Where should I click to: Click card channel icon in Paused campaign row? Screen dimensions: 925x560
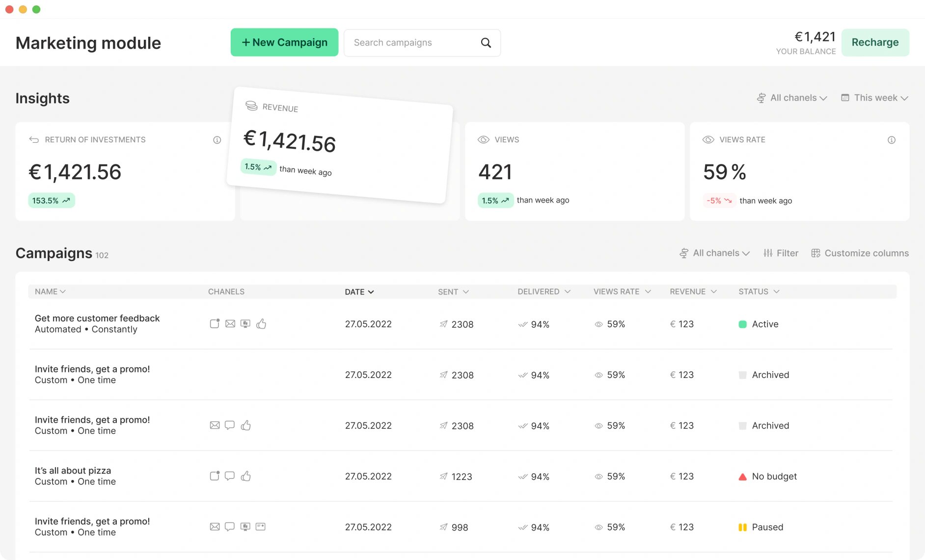pos(260,527)
